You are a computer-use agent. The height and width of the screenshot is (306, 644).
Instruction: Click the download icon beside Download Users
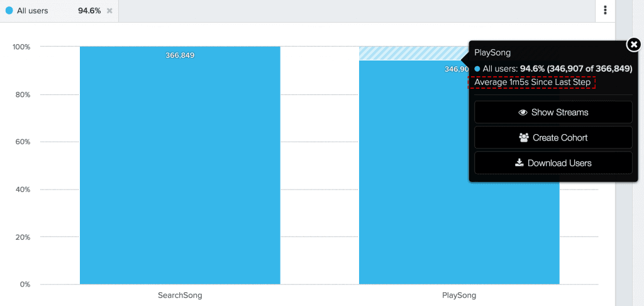coord(519,162)
